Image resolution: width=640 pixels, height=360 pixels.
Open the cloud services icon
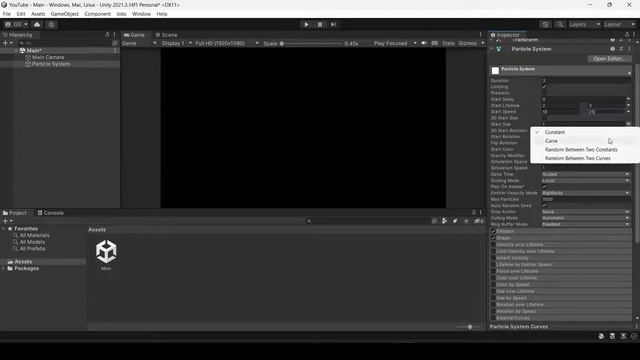pos(37,24)
